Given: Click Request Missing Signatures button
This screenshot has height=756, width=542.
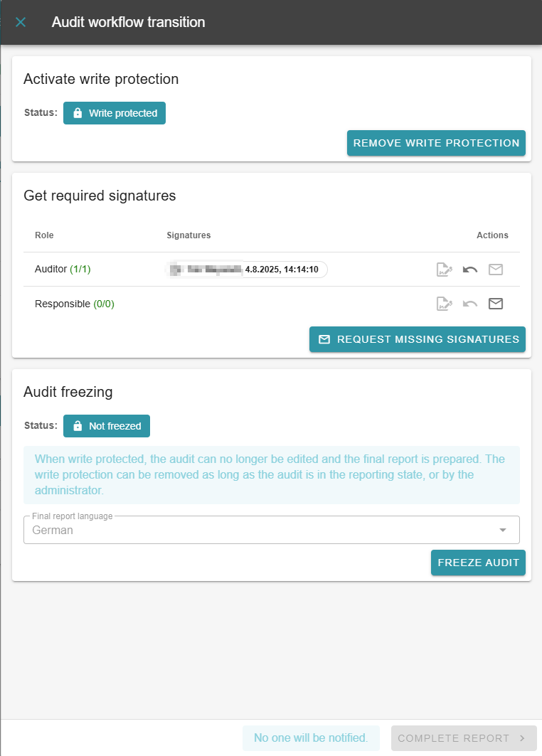Looking at the screenshot, I should tap(418, 339).
